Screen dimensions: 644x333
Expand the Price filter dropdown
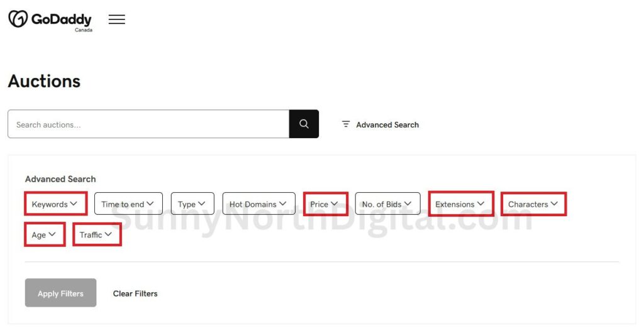[x=325, y=204]
